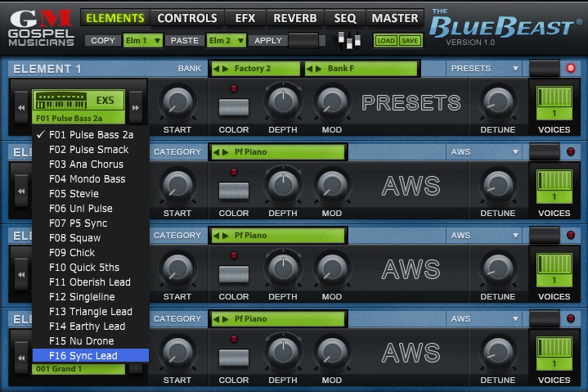The height and width of the screenshot is (392, 588).
Task: Toggle Element 1 power LED
Action: click(571, 68)
